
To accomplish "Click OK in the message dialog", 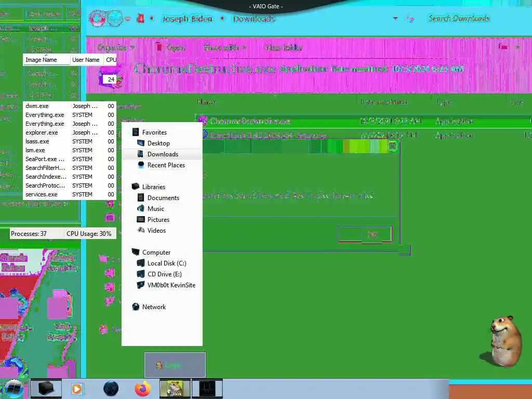I will point(365,234).
